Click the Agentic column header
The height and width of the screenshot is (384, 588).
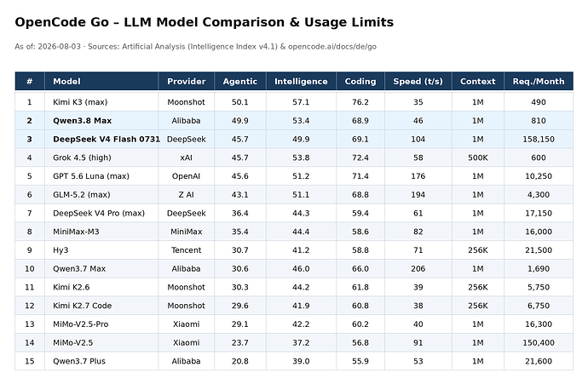[240, 81]
